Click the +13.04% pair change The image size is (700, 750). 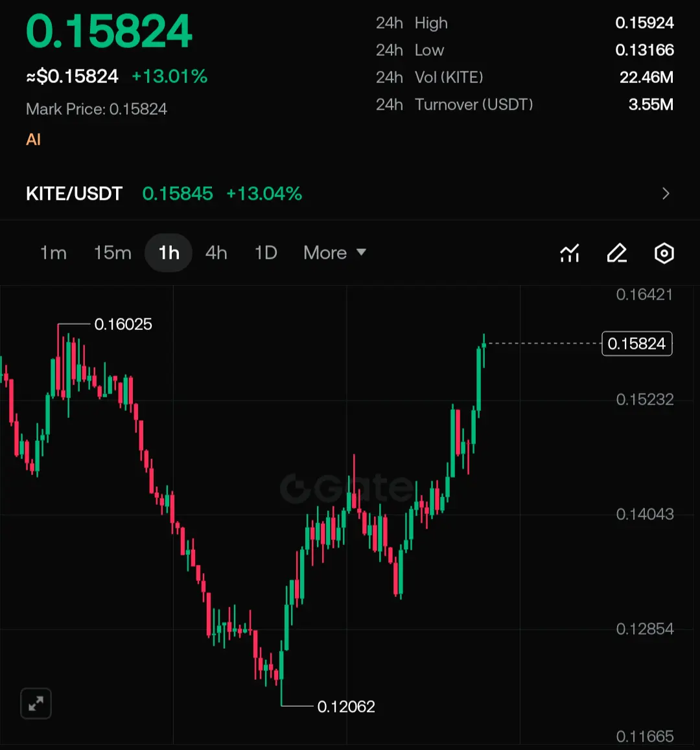(264, 194)
